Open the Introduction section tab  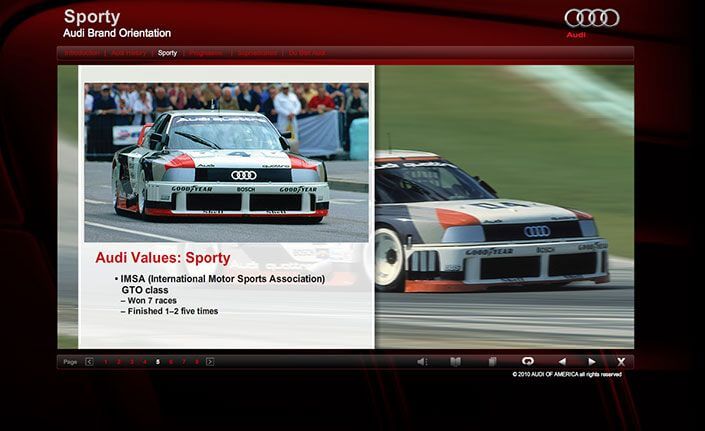point(82,53)
